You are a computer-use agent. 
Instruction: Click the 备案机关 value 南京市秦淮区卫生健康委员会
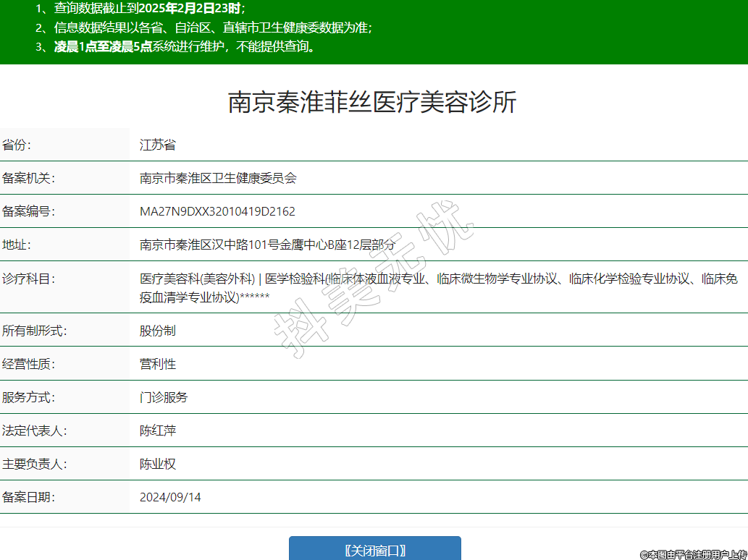[218, 178]
